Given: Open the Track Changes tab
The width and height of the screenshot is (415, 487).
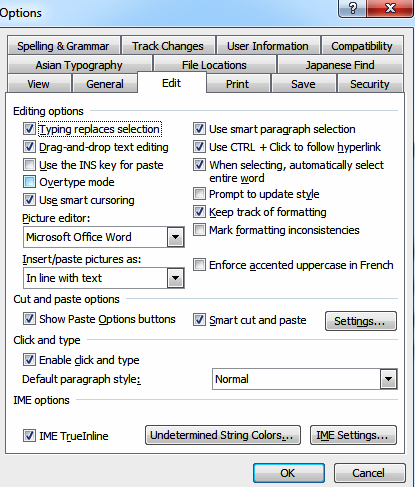Looking at the screenshot, I should click(x=168, y=46).
